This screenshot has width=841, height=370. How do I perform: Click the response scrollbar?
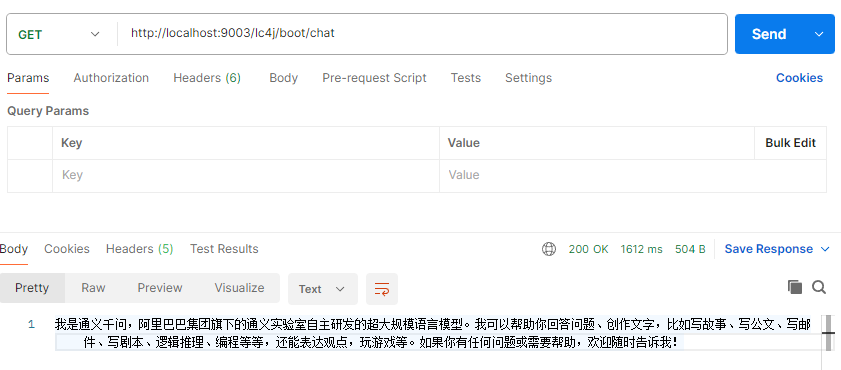(829, 334)
